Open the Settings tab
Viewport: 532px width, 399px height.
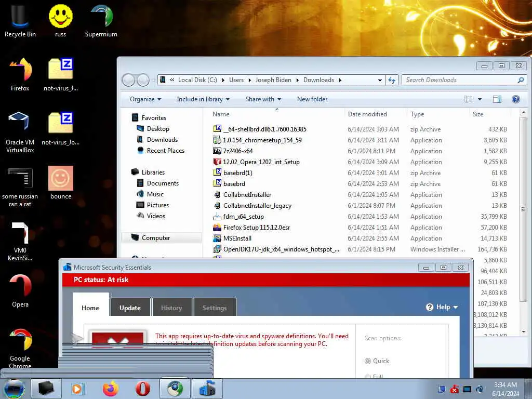pos(215,308)
